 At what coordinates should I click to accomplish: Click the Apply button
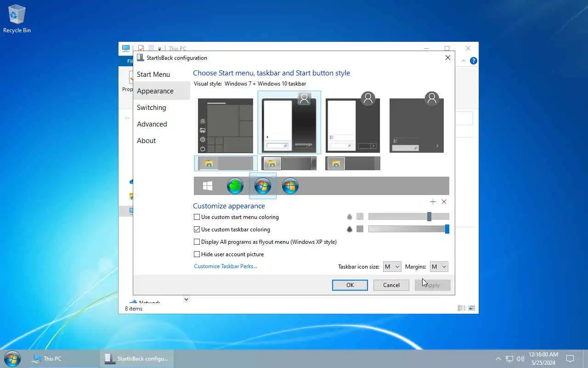point(433,285)
